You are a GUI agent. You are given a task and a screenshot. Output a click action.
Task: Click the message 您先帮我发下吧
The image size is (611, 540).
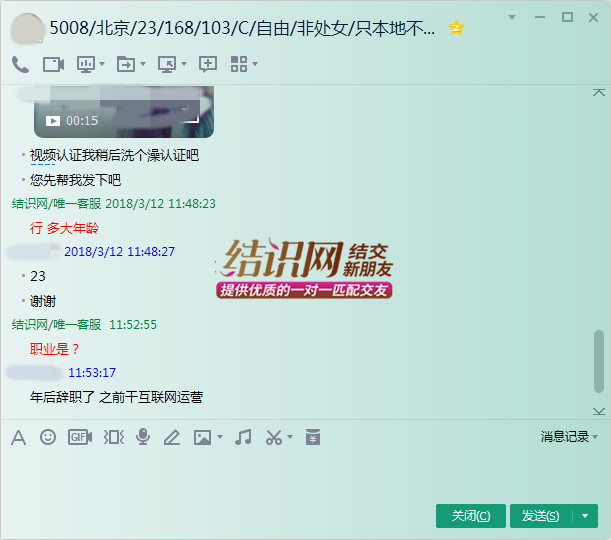(75, 180)
